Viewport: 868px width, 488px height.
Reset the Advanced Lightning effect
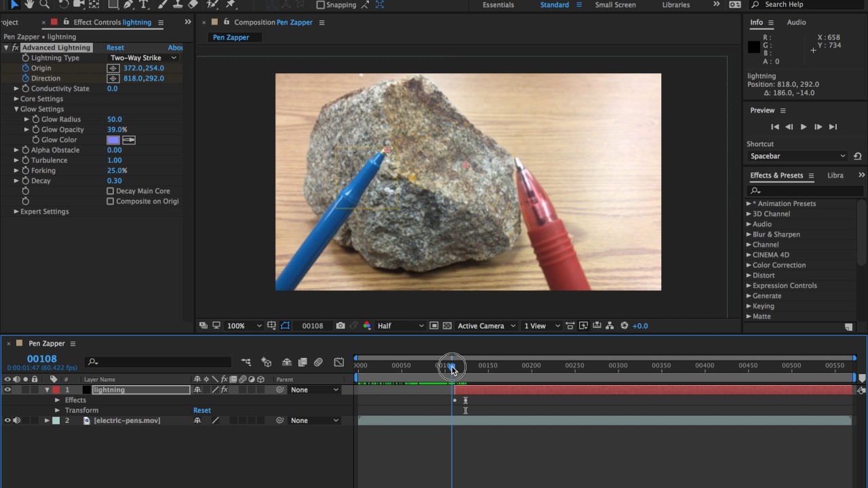pos(115,48)
